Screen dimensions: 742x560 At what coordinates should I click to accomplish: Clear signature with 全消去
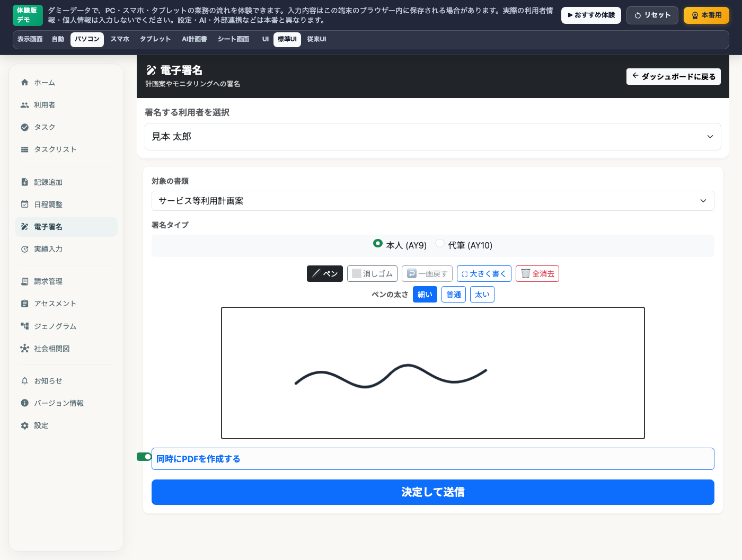click(x=537, y=273)
